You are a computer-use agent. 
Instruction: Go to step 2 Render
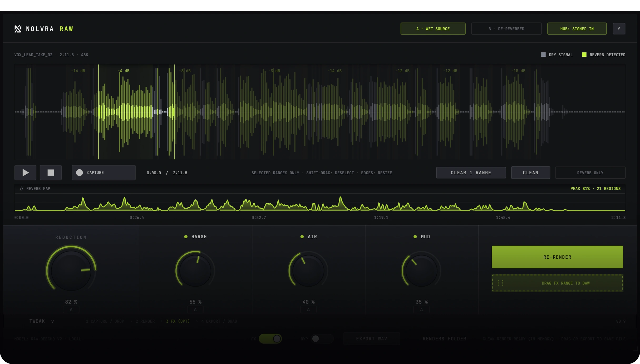(x=145, y=321)
